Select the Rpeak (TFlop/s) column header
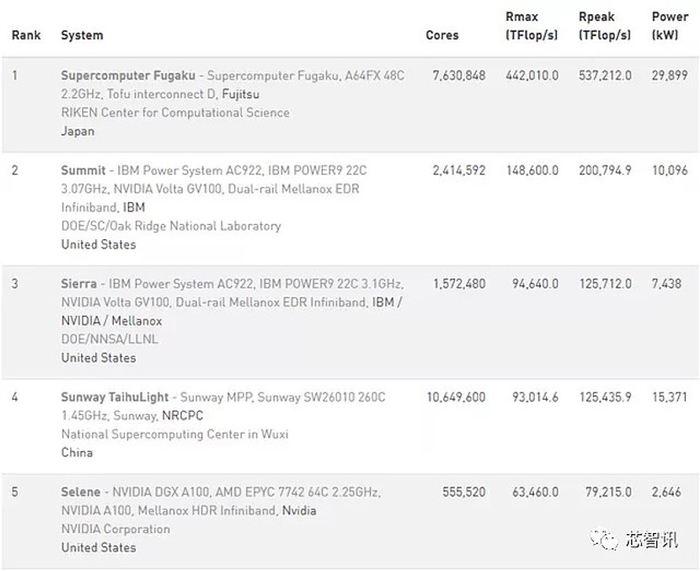 click(x=604, y=27)
